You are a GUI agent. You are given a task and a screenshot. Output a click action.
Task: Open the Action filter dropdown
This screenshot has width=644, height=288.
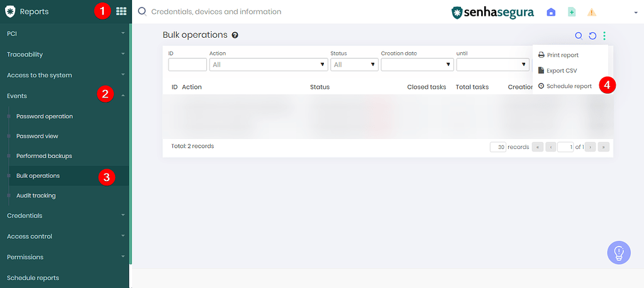269,64
